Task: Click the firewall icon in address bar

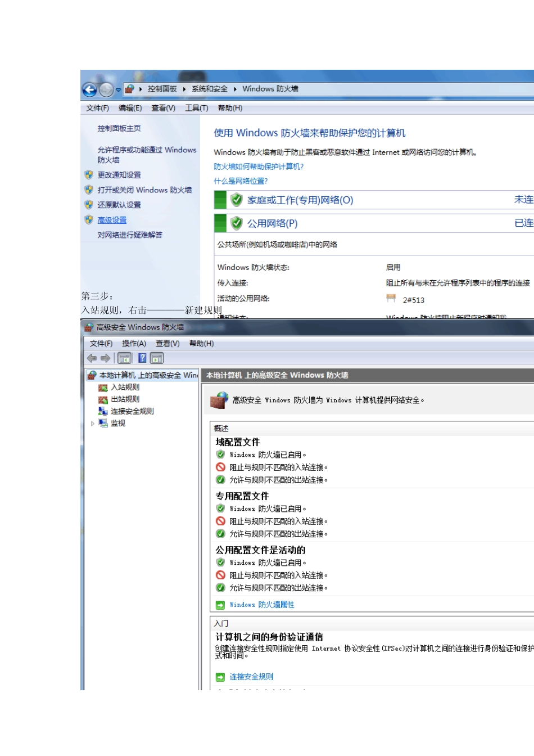Action: point(130,89)
